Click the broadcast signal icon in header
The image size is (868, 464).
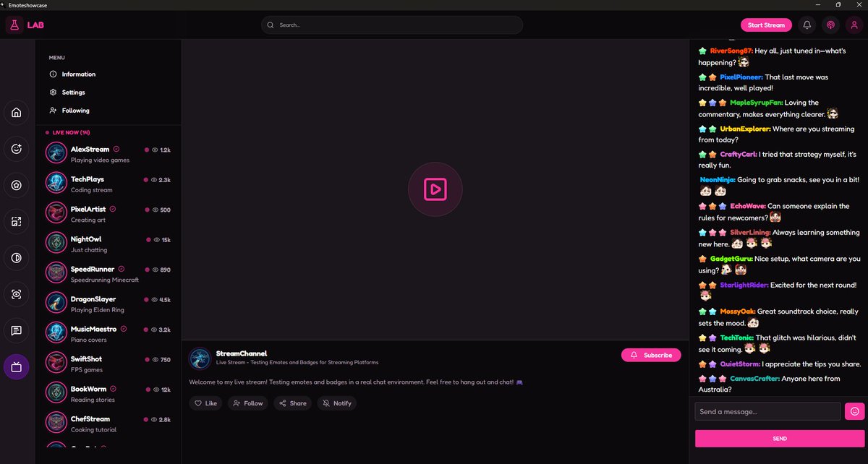(830, 25)
